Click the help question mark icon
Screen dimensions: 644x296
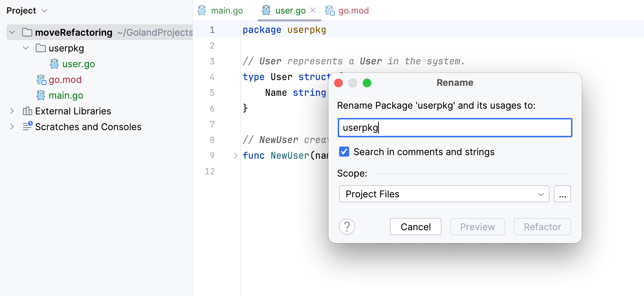[x=347, y=227]
